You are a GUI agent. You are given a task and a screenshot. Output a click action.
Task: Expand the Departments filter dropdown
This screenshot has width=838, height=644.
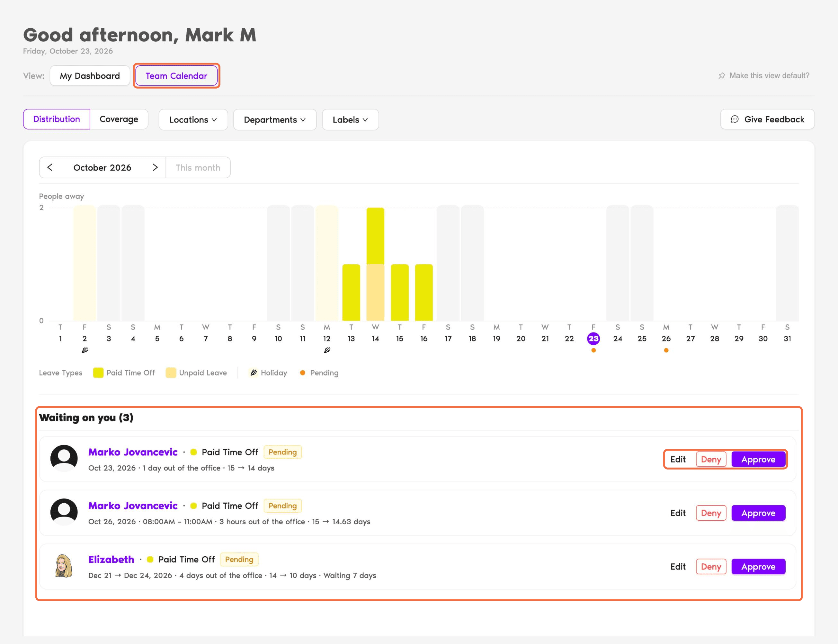tap(275, 119)
